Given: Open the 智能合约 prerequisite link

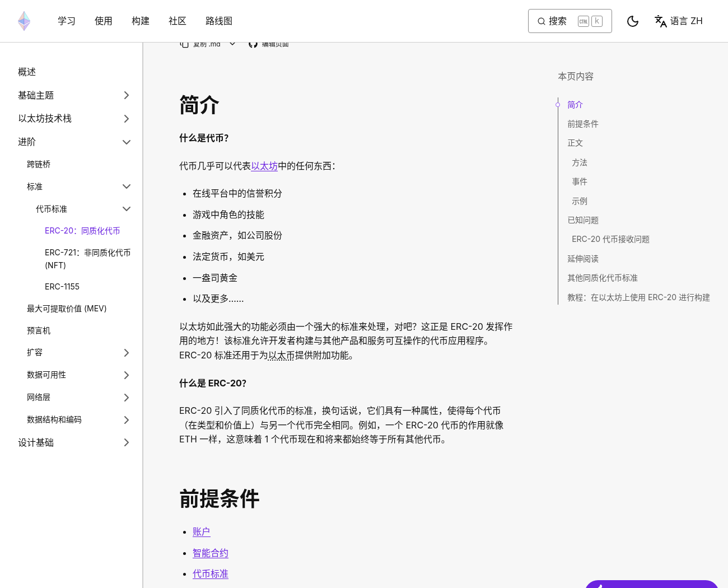Looking at the screenshot, I should tap(211, 553).
